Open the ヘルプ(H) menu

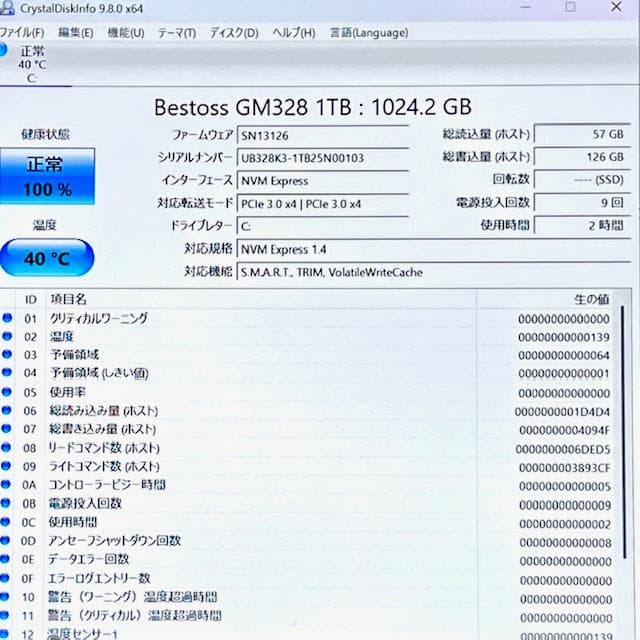[x=294, y=33]
